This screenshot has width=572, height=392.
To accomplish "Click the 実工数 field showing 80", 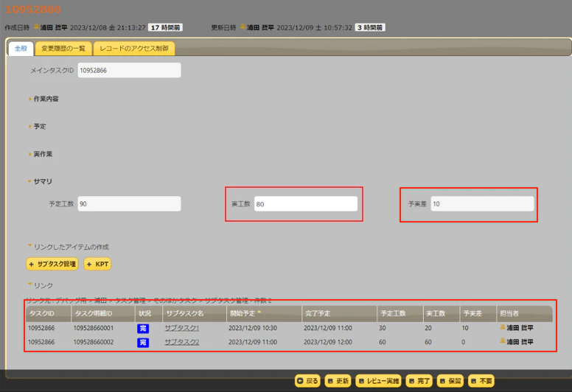I will [x=306, y=204].
